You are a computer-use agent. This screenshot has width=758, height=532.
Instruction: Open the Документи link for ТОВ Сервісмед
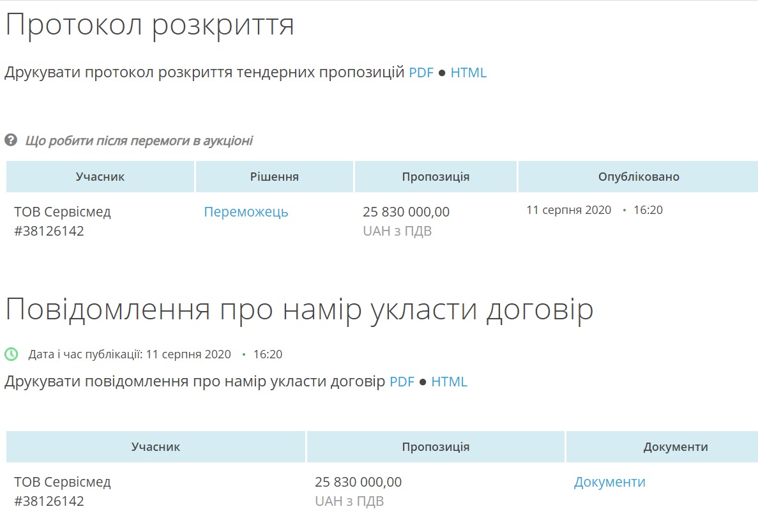coord(609,482)
